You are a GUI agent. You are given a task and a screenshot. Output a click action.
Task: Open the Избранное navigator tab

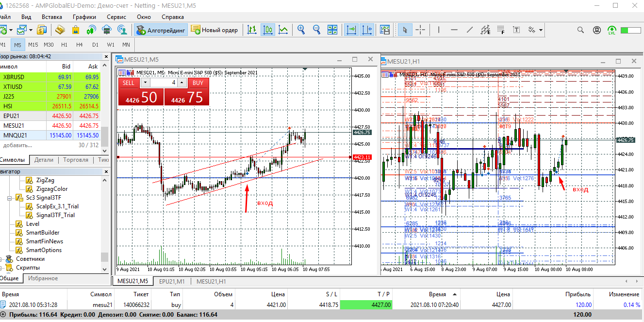43,278
